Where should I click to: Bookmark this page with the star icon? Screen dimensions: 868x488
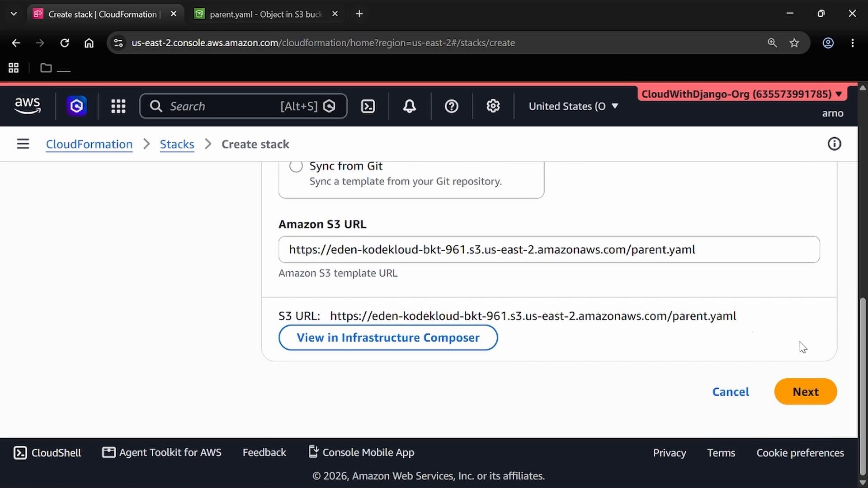(x=794, y=43)
